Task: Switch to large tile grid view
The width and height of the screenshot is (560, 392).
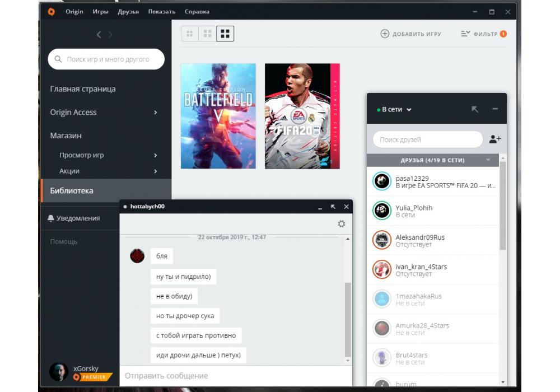Action: tap(225, 34)
